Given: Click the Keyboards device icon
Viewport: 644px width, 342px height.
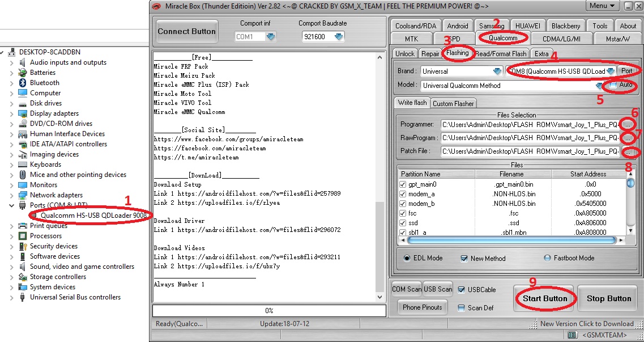Looking at the screenshot, I should point(23,164).
